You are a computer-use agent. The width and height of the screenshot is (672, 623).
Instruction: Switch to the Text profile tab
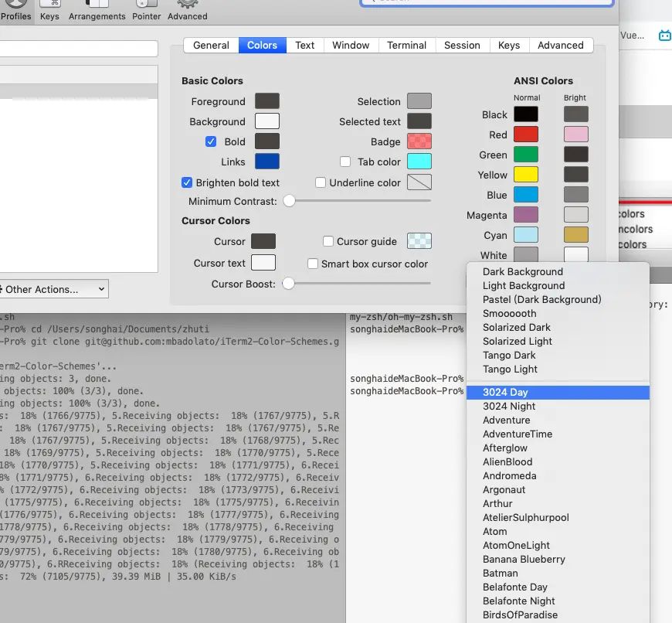(x=304, y=46)
